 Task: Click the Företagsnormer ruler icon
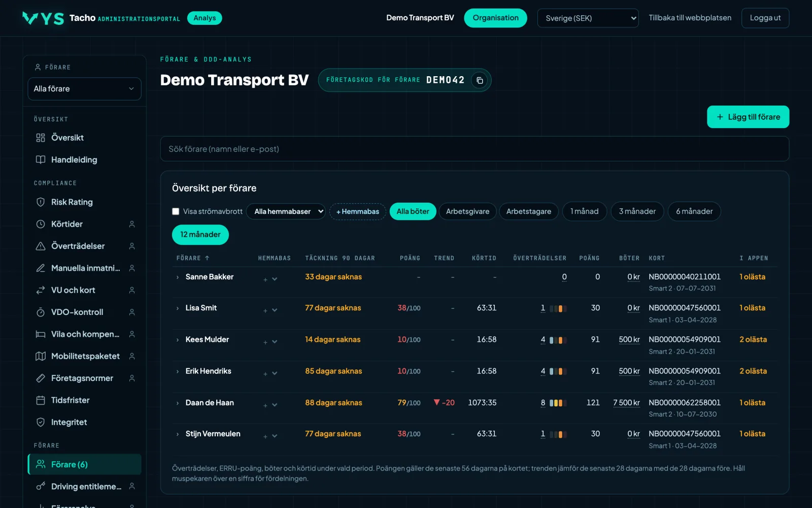point(41,378)
